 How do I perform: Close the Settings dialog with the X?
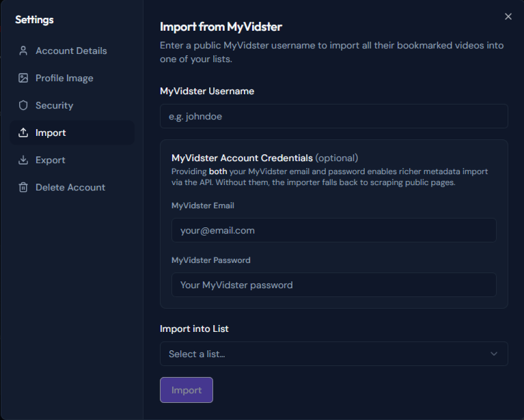(508, 16)
